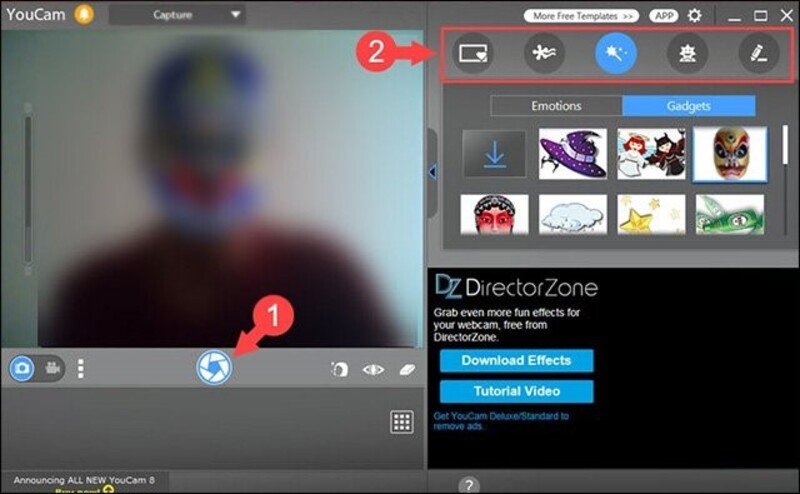Click the eraser clear effects icon
The width and height of the screenshot is (800, 494).
[407, 369]
